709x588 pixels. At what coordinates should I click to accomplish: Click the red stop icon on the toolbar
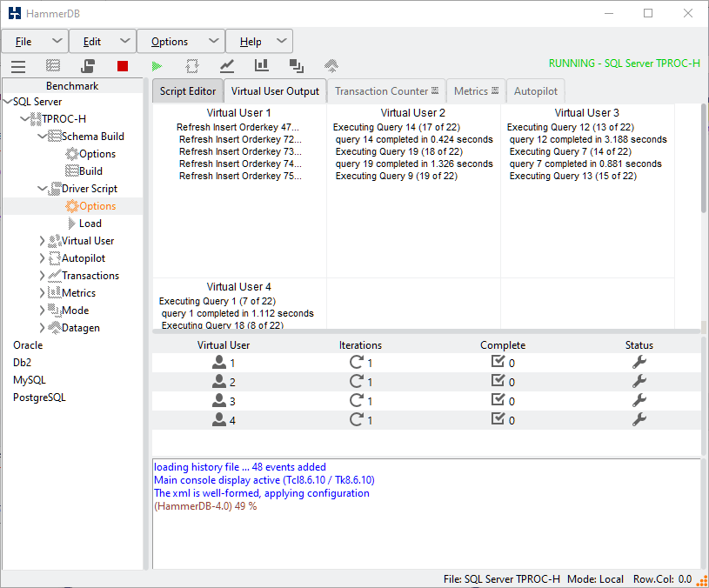122,64
